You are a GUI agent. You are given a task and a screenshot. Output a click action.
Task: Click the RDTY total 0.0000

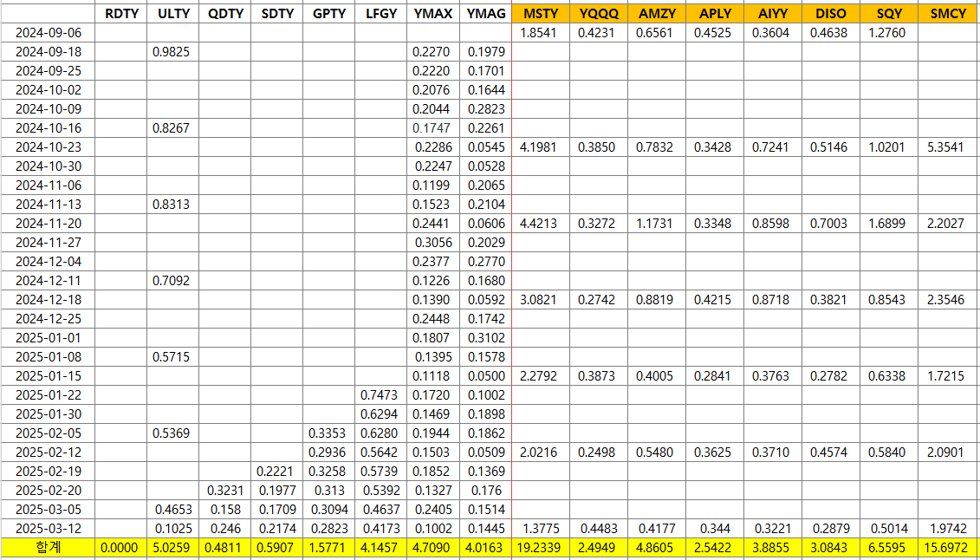(x=121, y=548)
